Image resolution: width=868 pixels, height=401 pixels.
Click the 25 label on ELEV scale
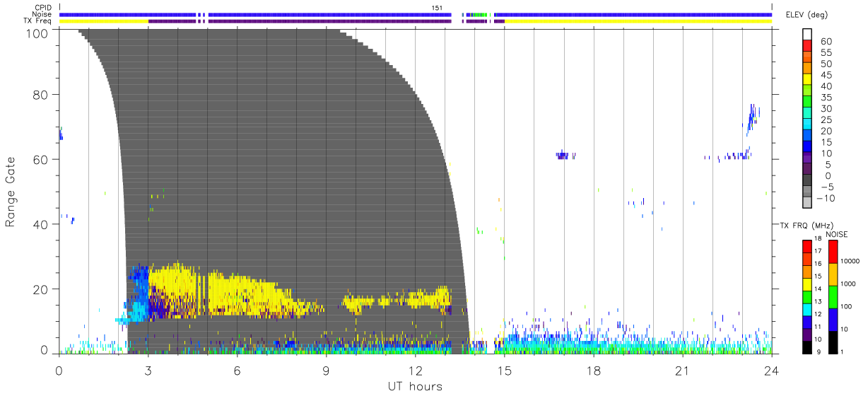[826, 120]
